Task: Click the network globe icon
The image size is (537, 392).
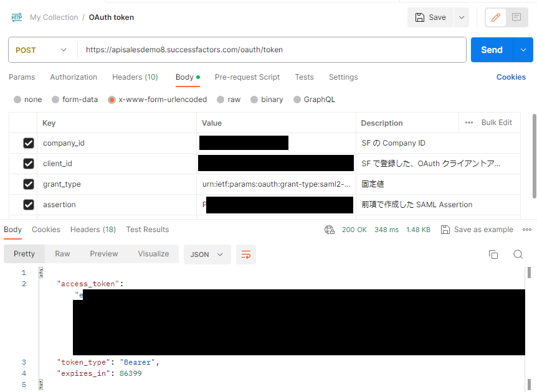Action: 330,230
